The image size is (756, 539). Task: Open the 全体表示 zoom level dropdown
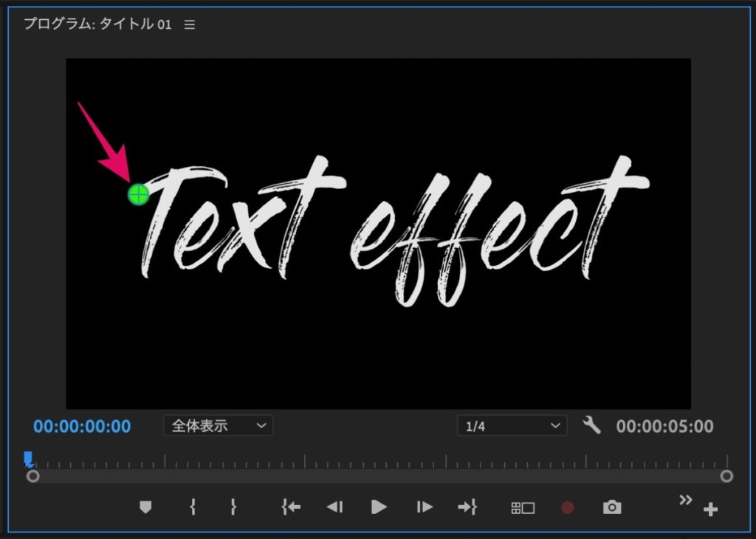(219, 426)
